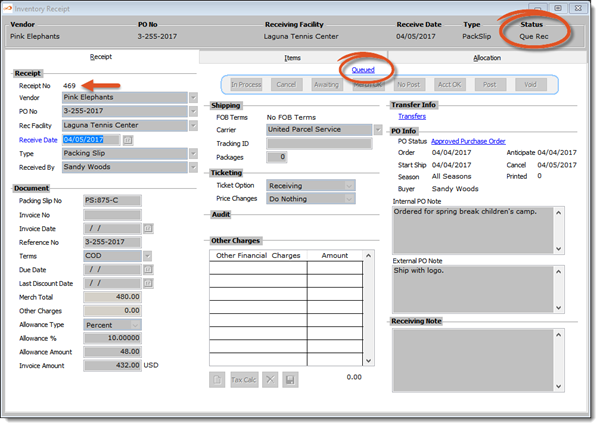Click the Receive Date input field
This screenshot has height=427, width=600.
(91, 140)
